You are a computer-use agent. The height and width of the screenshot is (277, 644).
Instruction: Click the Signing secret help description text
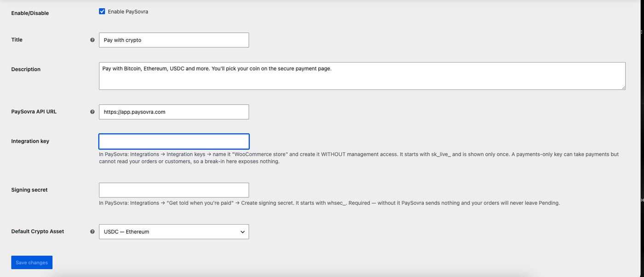tap(329, 203)
